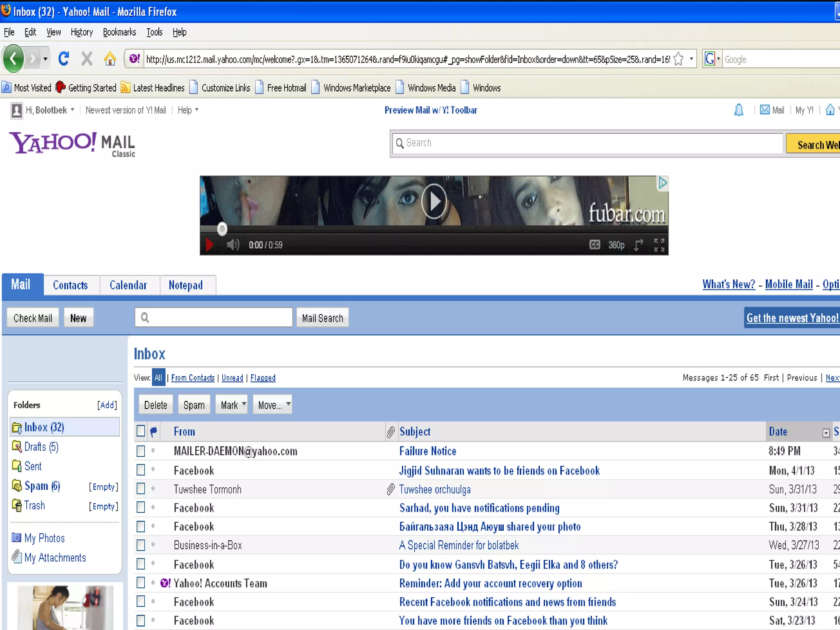Check the Failure Notice message checkbox
Image resolution: width=840 pixels, height=630 pixels.
pos(141,451)
